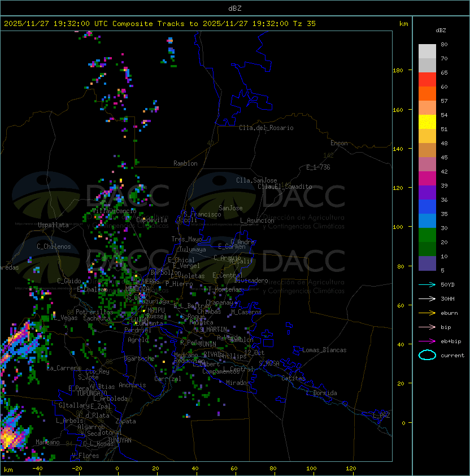Click the Ugarteche label
470x476 pixels.
tap(140, 358)
